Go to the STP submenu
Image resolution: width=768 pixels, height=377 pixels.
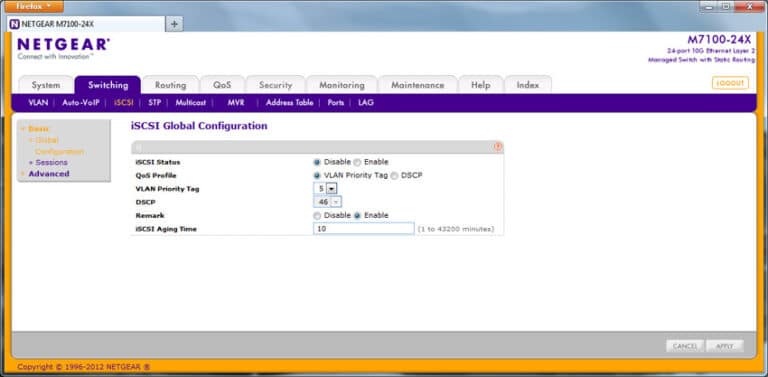coord(154,103)
